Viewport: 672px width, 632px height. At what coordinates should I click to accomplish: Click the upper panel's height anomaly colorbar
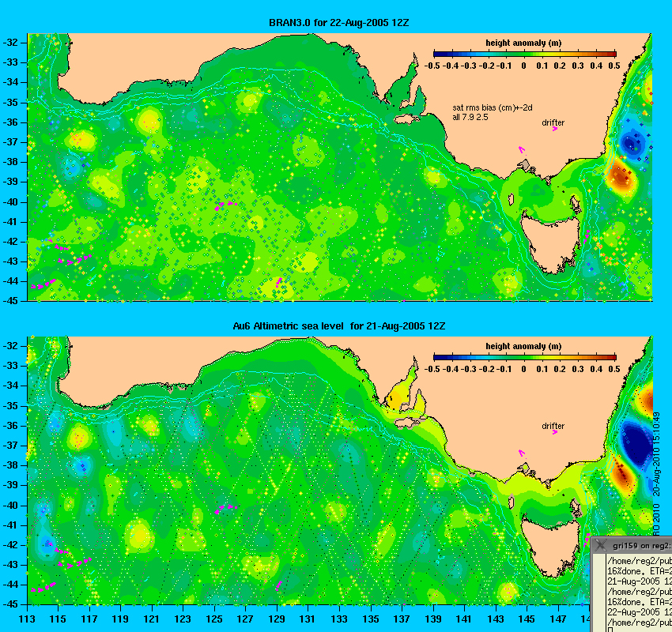click(525, 54)
